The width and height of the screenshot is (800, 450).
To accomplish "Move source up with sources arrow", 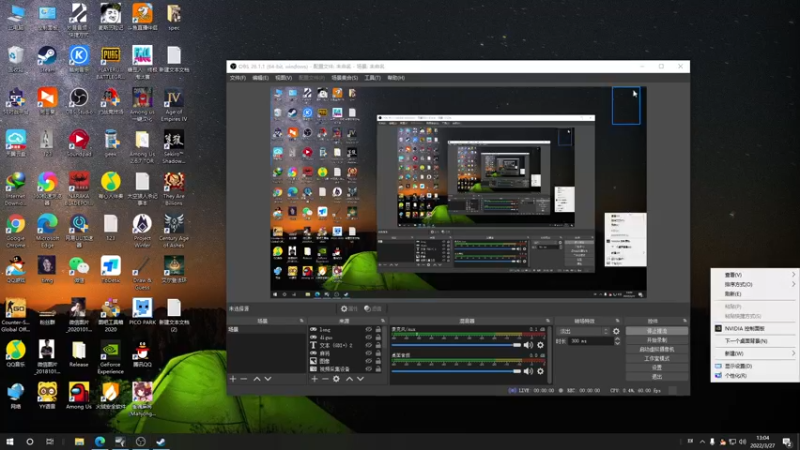I will [x=349, y=379].
